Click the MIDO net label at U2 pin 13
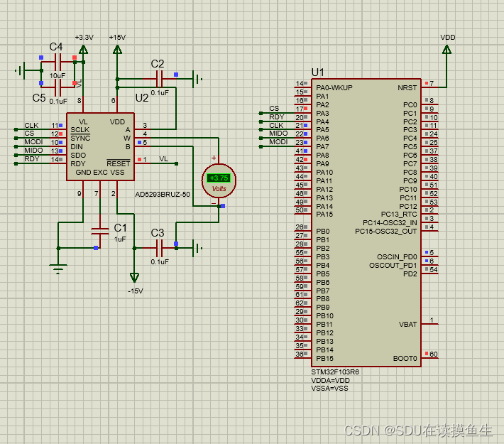 coord(33,151)
